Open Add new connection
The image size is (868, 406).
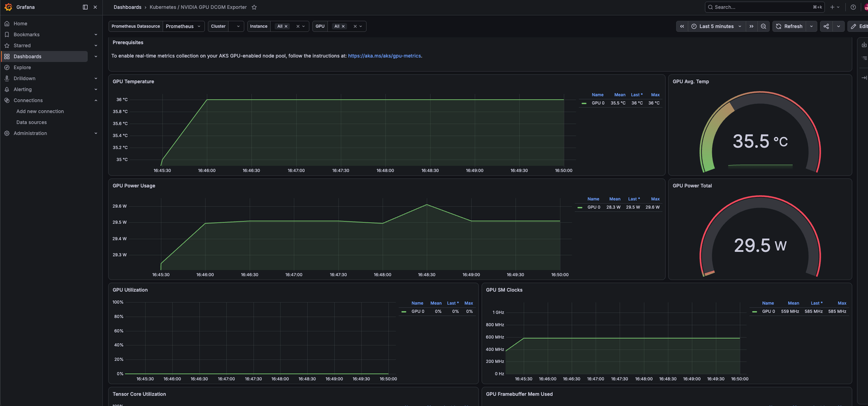pyautogui.click(x=40, y=111)
